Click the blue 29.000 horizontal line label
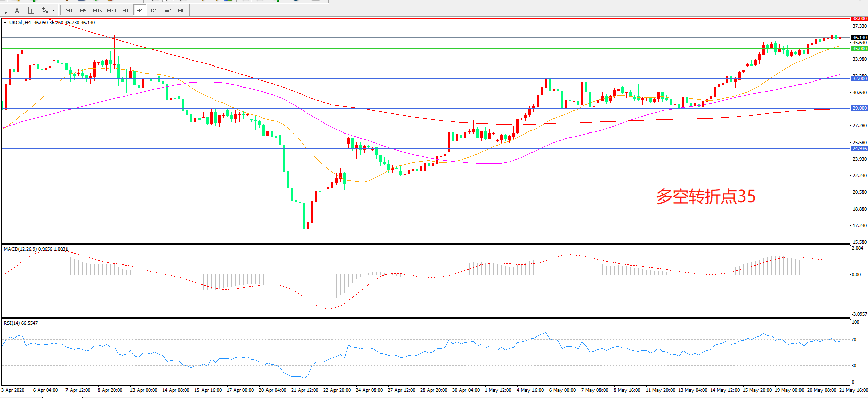Screen dimensions: 868x398 pos(859,108)
